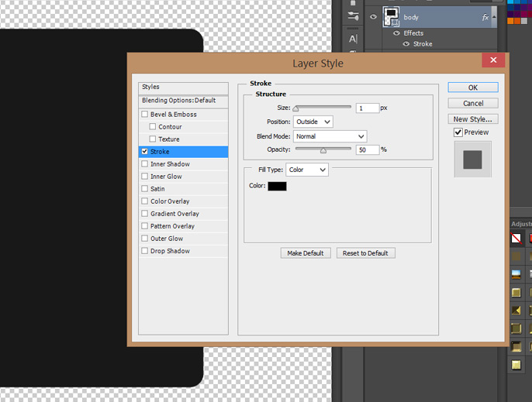
Task: Choose the landscape photo style swatch
Action: 516,274
